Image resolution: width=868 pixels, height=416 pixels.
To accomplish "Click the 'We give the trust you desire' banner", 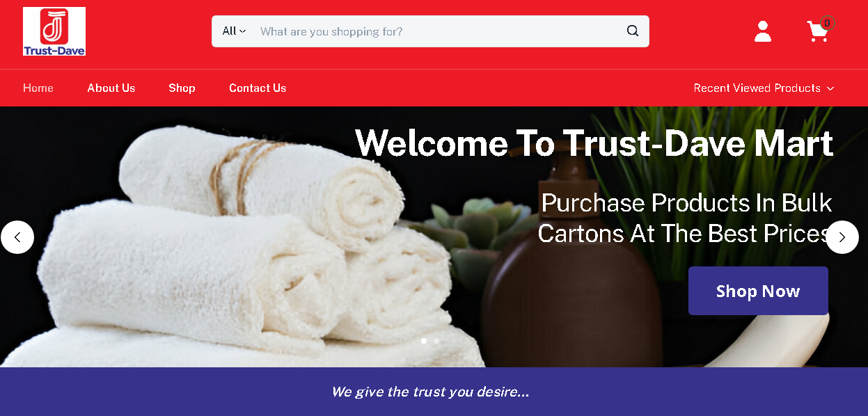I will click(x=434, y=392).
